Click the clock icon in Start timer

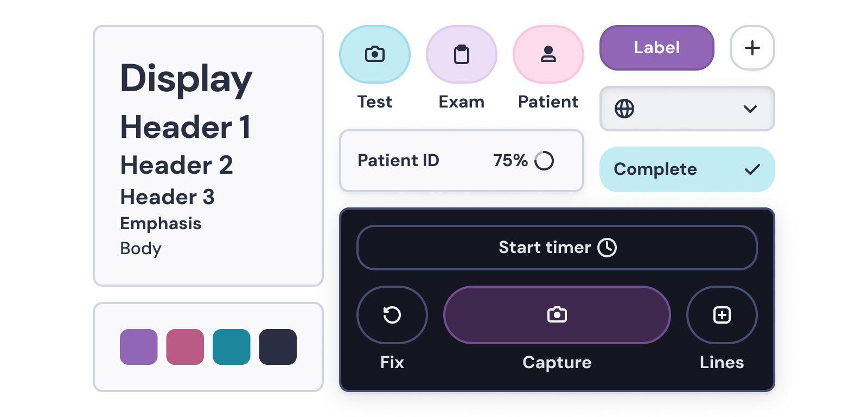(607, 248)
